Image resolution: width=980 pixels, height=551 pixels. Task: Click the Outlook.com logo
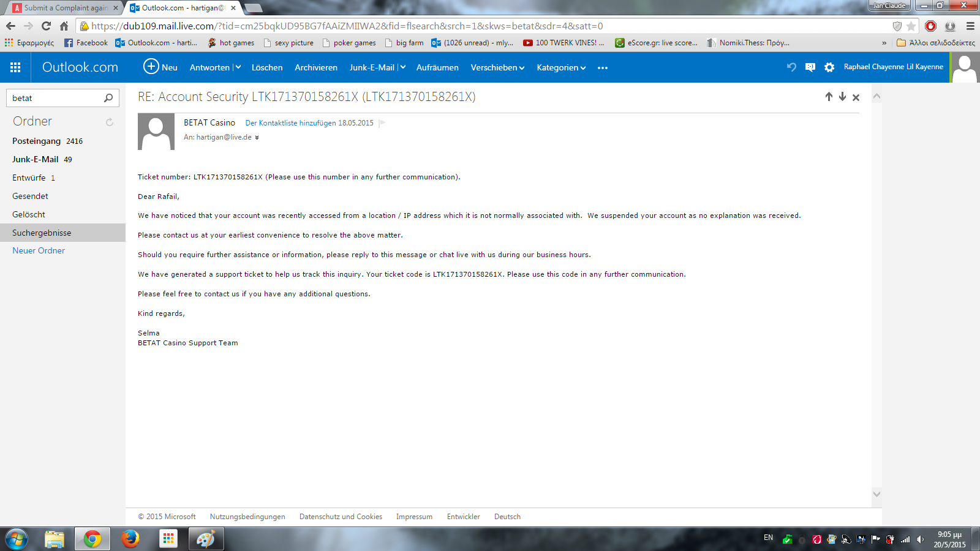coord(80,67)
